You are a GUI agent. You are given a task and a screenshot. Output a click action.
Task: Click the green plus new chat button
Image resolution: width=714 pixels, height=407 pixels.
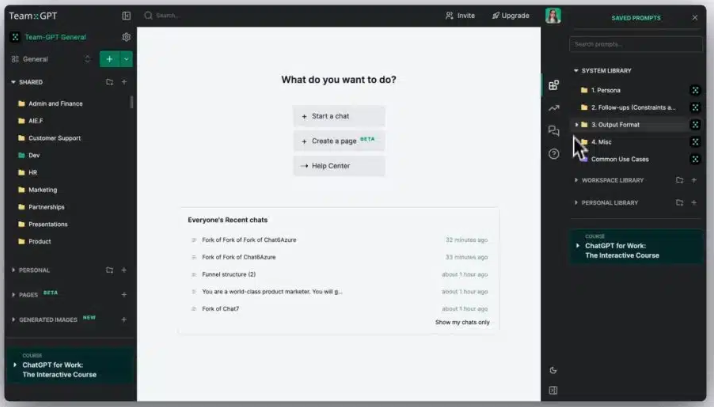(109, 59)
